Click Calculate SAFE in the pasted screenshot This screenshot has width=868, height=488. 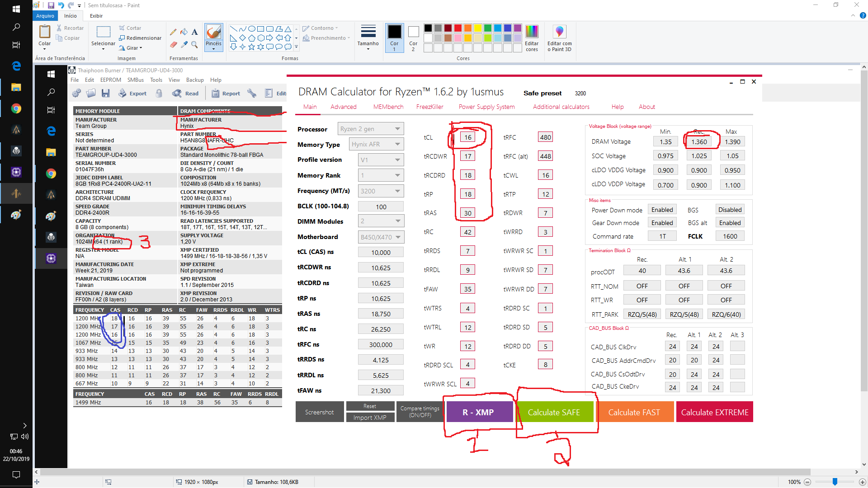pos(554,412)
